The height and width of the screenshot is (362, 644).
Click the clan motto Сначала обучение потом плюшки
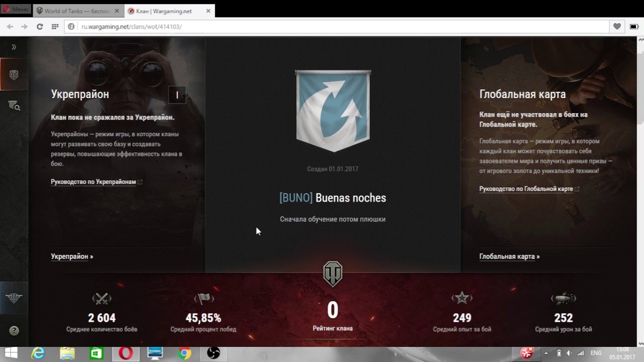pyautogui.click(x=333, y=219)
